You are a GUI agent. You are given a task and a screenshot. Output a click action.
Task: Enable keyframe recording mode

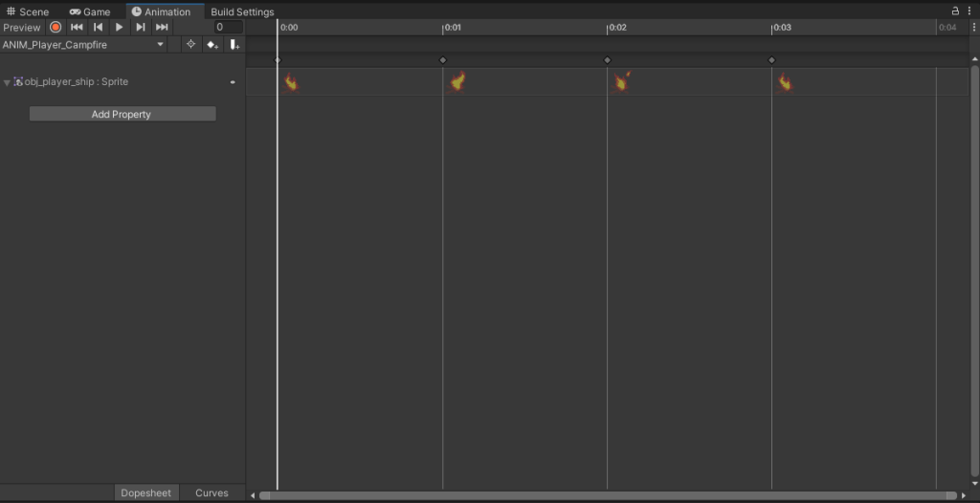56,28
